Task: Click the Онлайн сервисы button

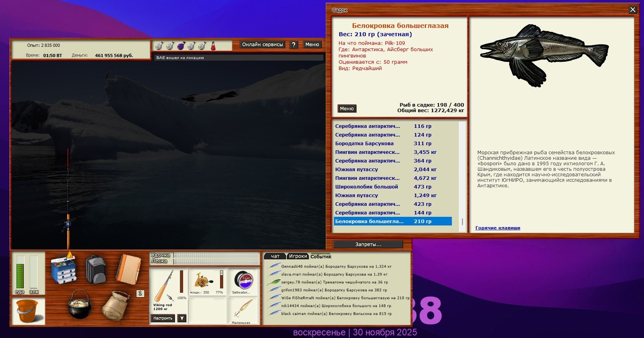Action: pyautogui.click(x=262, y=45)
